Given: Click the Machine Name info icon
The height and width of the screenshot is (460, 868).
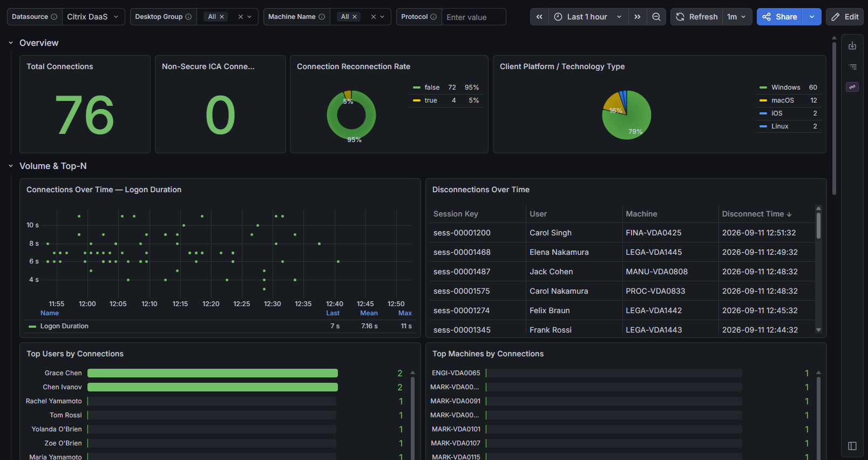Looking at the screenshot, I should [x=322, y=17].
